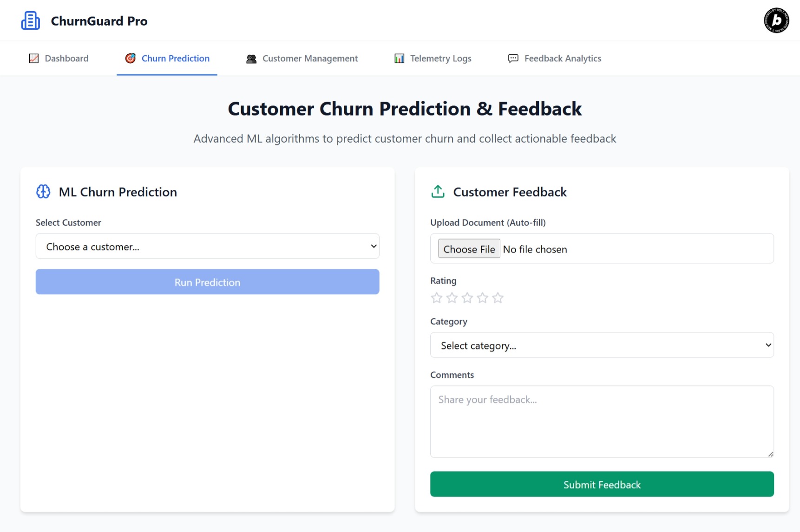Set rating to three stars
Screen dimensions: 800x532
pos(467,298)
